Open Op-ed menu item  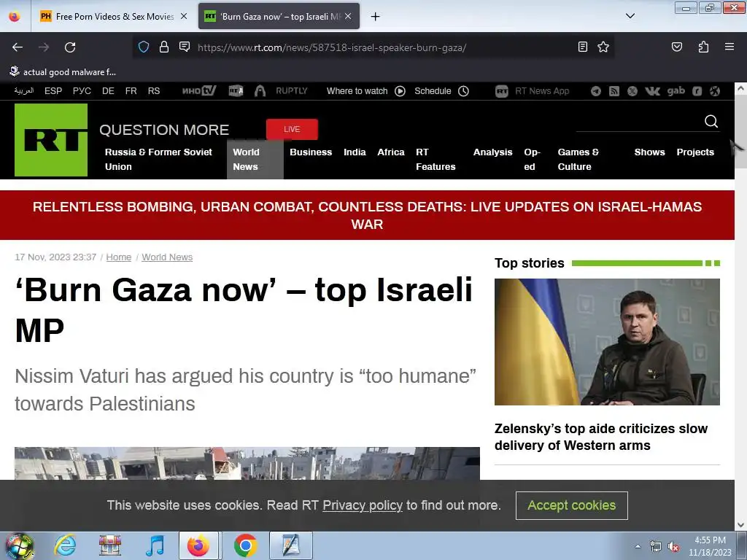(x=532, y=159)
